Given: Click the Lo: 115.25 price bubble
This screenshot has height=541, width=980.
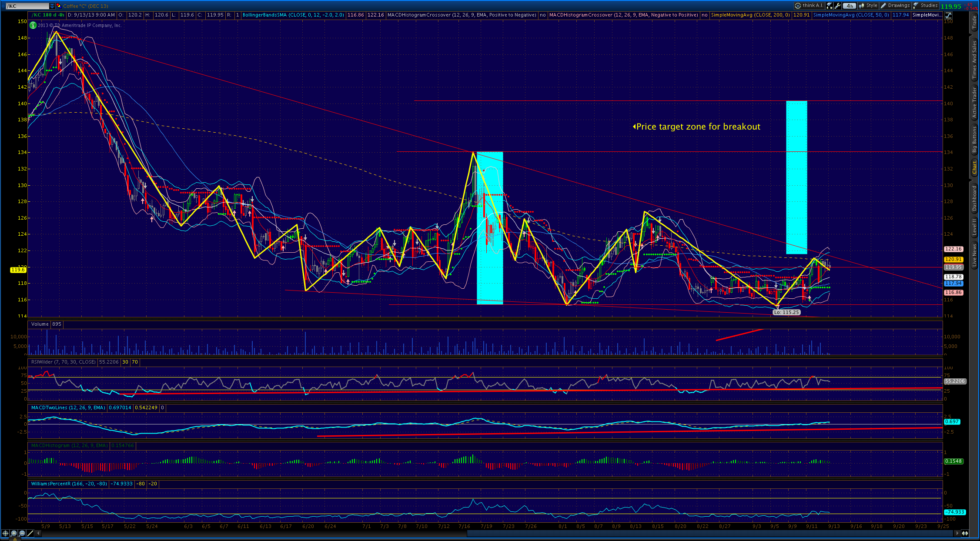Looking at the screenshot, I should pos(786,312).
